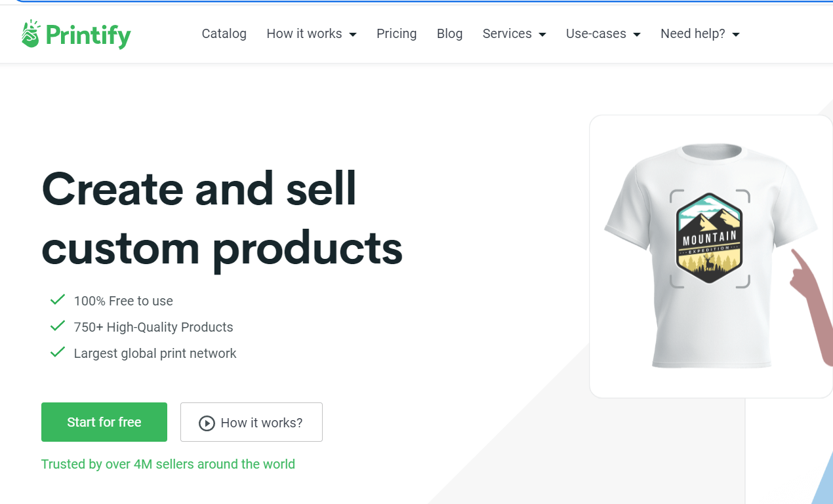Click the checkmark beside Largest global print network
Image resolution: width=833 pixels, height=504 pixels.
[x=58, y=353]
